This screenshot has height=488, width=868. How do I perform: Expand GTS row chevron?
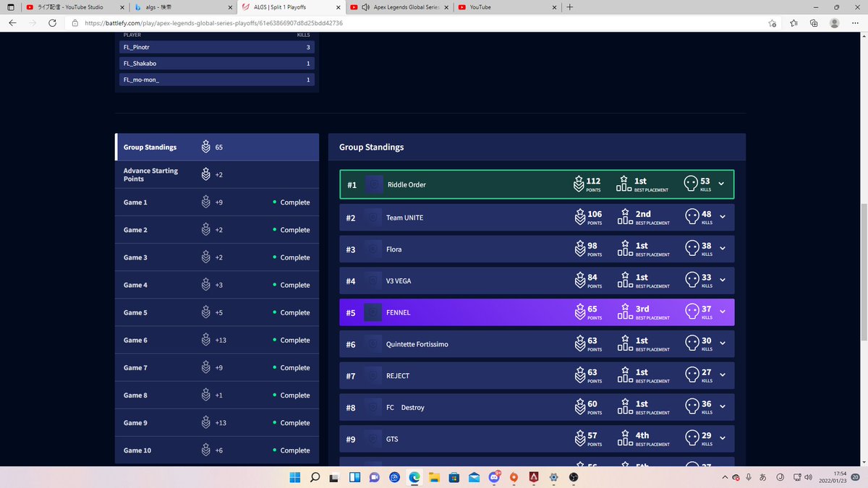[x=722, y=439]
